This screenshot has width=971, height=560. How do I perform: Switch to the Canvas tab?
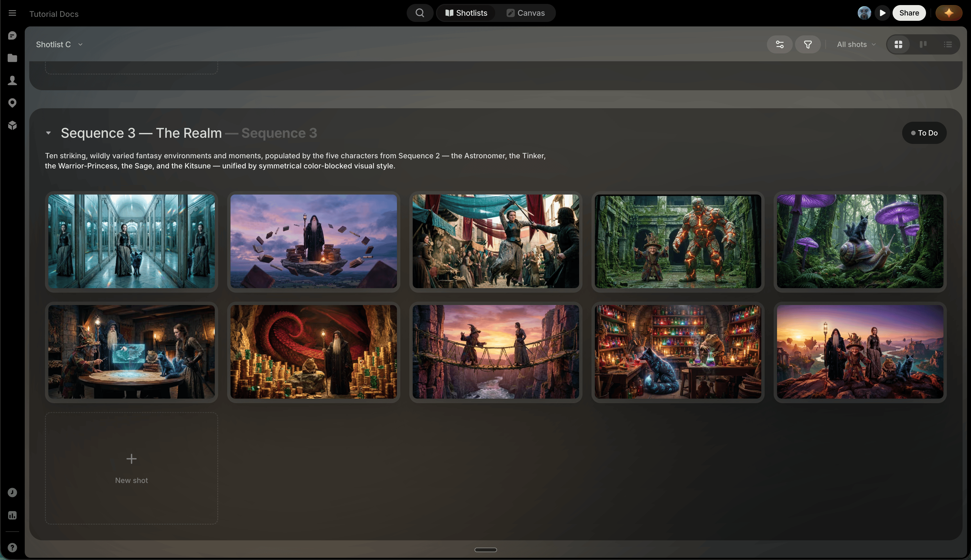[526, 13]
